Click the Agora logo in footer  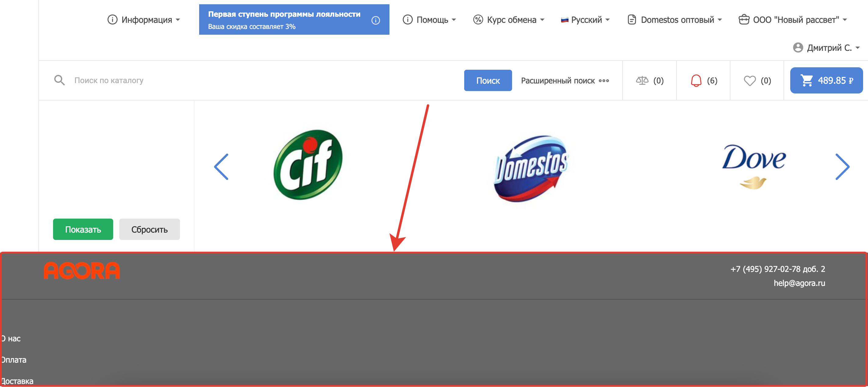pos(81,271)
